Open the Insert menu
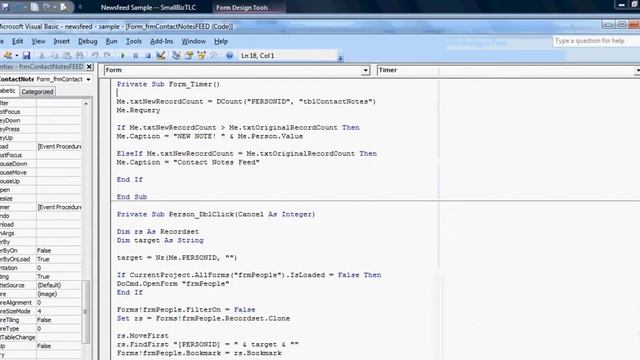The image size is (640, 360). [62, 41]
